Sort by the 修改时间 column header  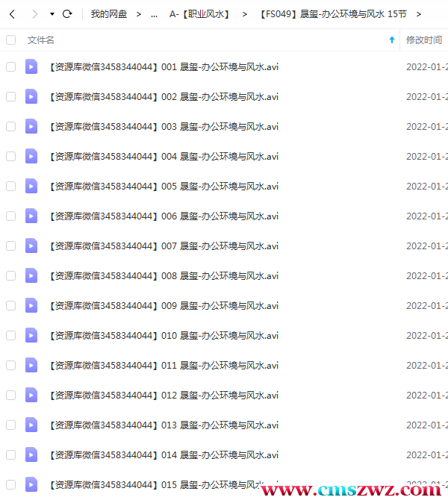(x=424, y=40)
